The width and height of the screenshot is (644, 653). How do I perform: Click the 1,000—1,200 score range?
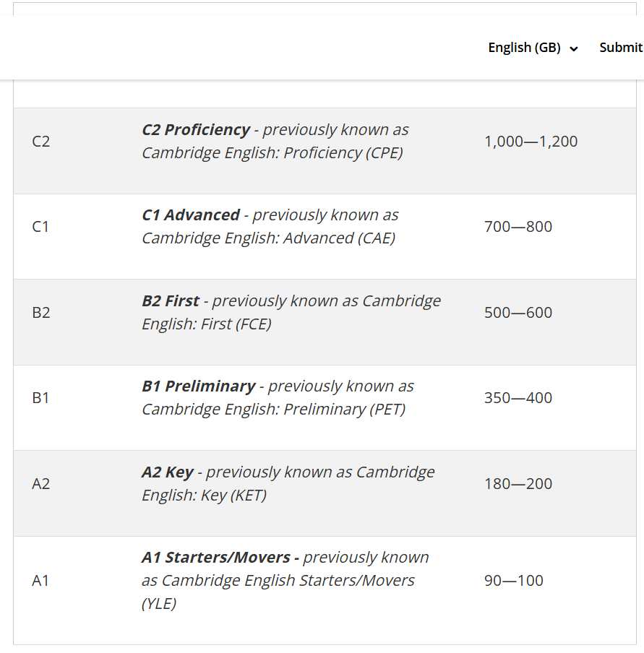[x=531, y=142]
